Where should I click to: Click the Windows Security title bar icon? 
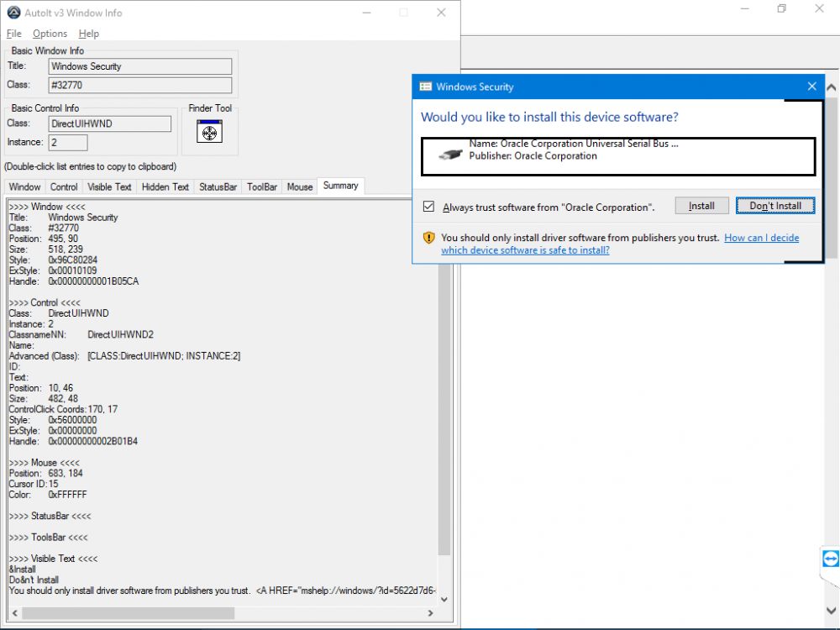click(x=425, y=87)
